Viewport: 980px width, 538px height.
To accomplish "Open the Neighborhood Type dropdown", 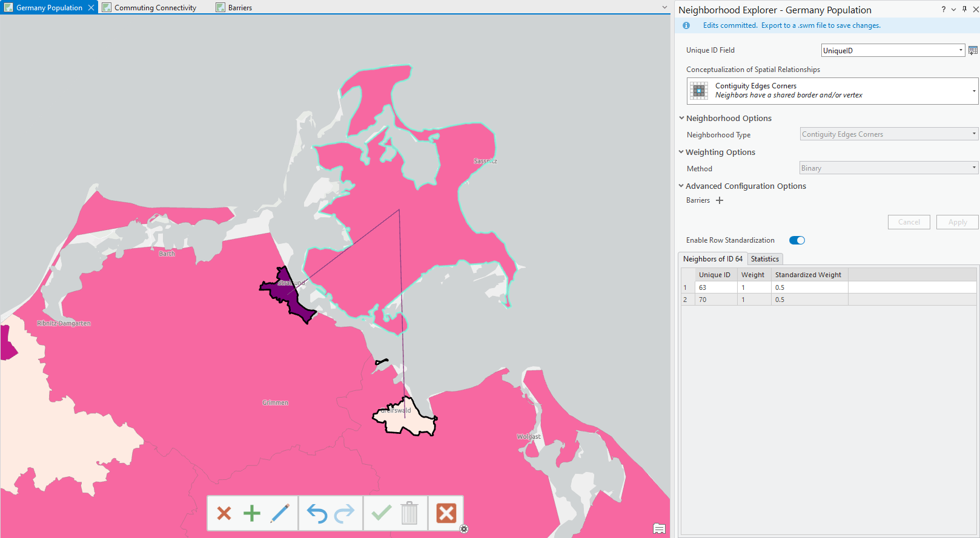I will 974,134.
